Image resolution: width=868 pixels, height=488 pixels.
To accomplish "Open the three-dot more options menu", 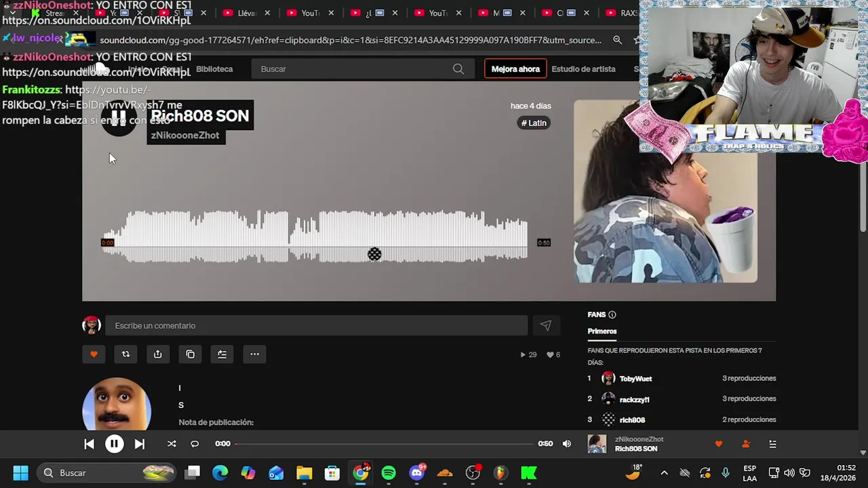I will (x=254, y=354).
